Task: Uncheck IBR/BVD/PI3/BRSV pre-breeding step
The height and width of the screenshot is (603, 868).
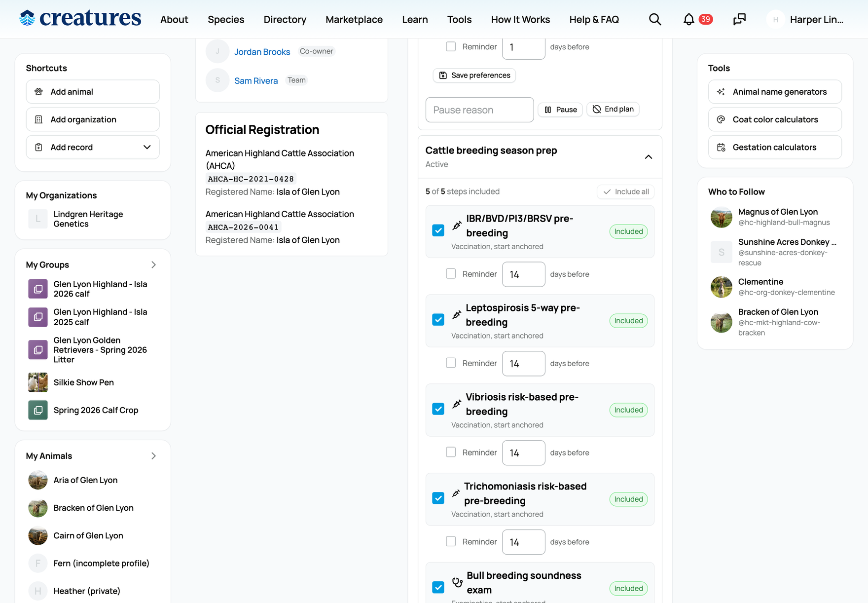Action: [438, 230]
